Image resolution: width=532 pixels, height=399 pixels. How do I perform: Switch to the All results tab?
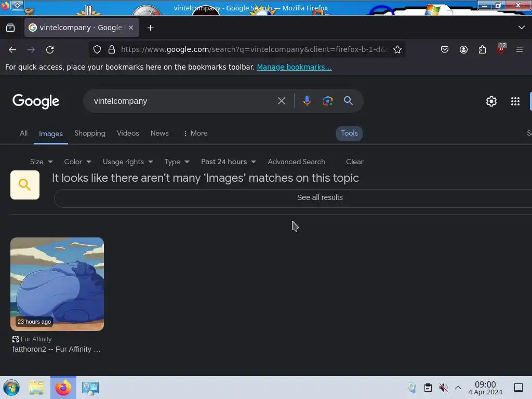coord(23,134)
